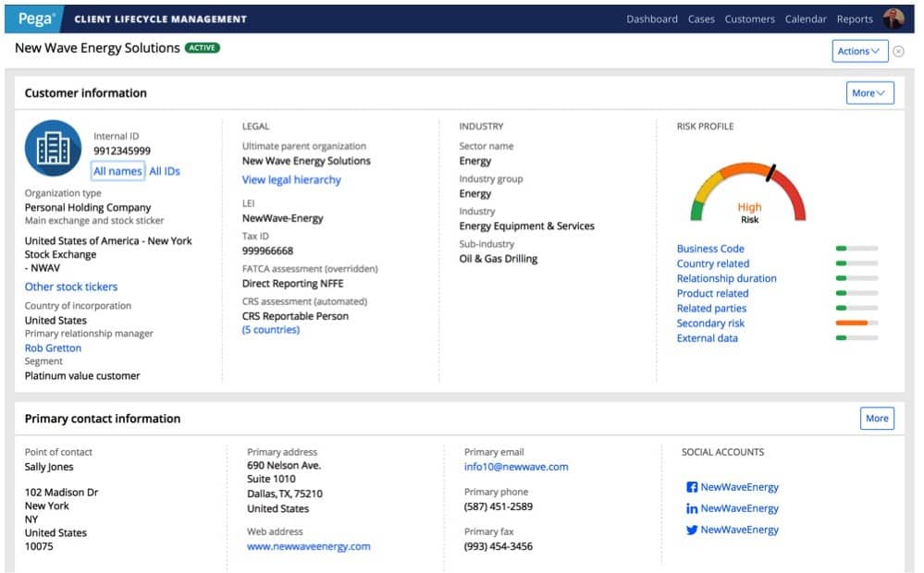Click the High risk gauge

tap(748, 192)
